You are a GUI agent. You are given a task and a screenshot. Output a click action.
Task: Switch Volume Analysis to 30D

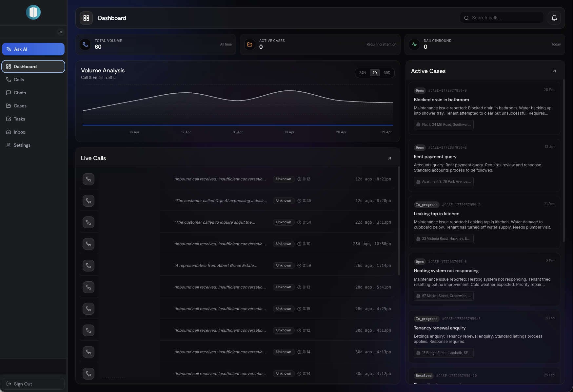click(387, 73)
